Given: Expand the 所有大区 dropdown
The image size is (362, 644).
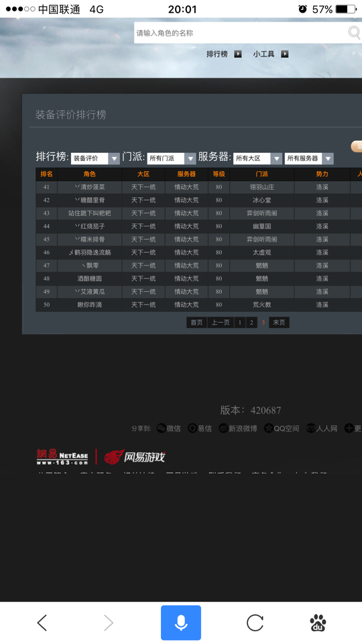Looking at the screenshot, I should pyautogui.click(x=257, y=158).
